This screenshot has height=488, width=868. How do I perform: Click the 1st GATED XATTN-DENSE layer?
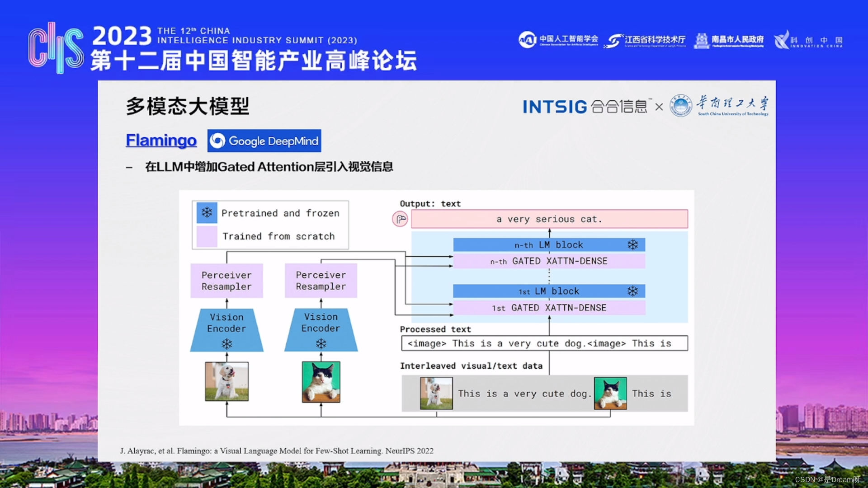[x=549, y=308]
